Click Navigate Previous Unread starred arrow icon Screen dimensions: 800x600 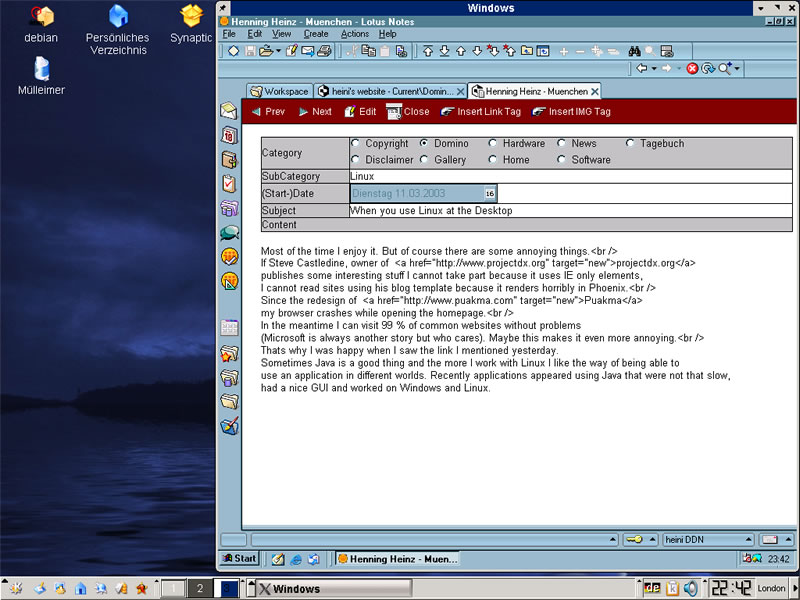[x=509, y=51]
